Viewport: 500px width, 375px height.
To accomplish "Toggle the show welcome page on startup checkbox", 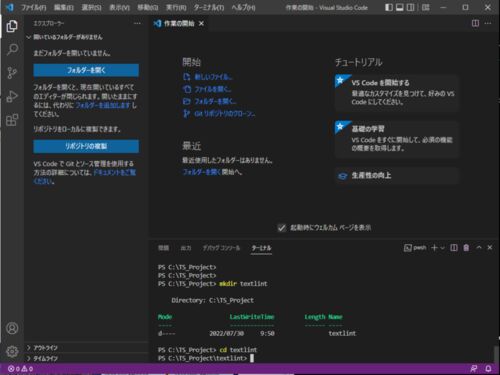I will [282, 228].
